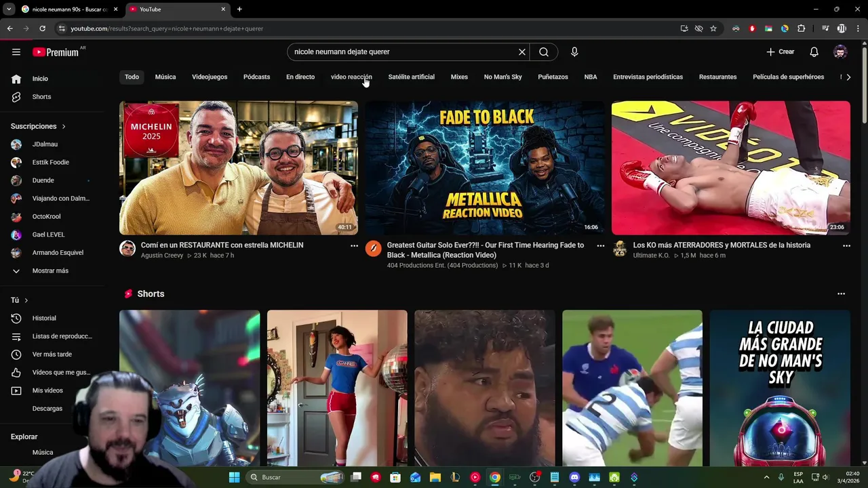Screen dimensions: 868x488
Task: Reload the page in Chrome
Action: 42,28
